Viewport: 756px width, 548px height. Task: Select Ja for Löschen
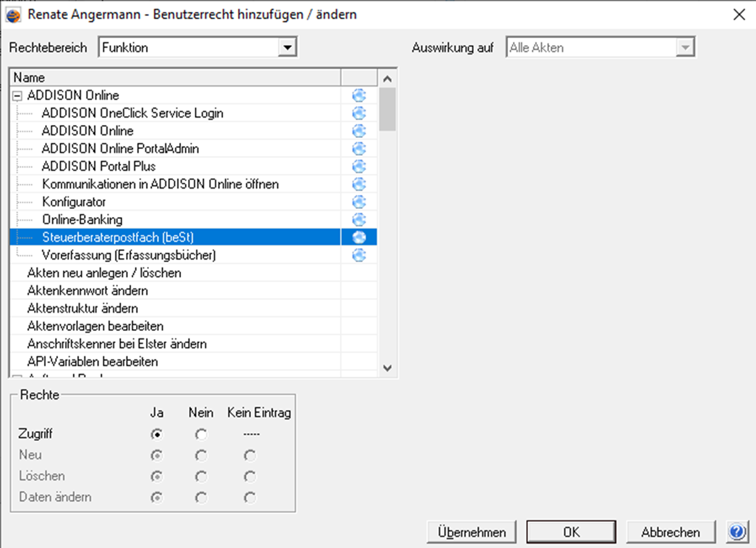click(157, 476)
